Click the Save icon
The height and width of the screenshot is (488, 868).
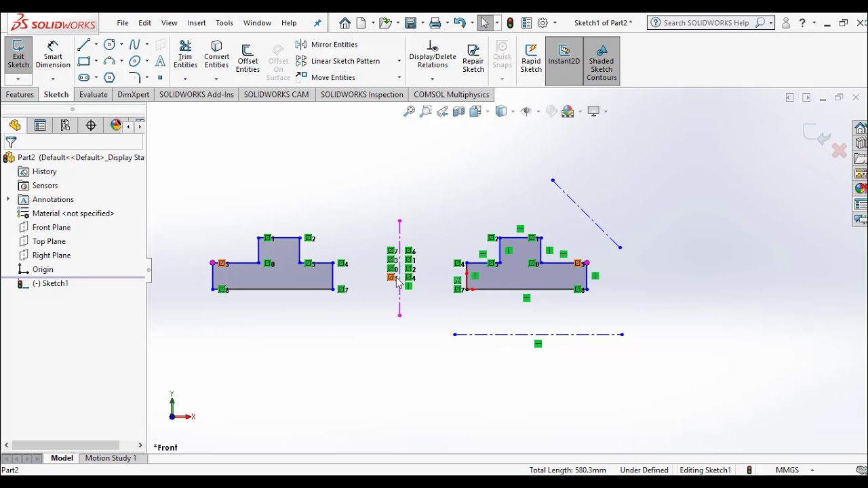click(x=410, y=23)
